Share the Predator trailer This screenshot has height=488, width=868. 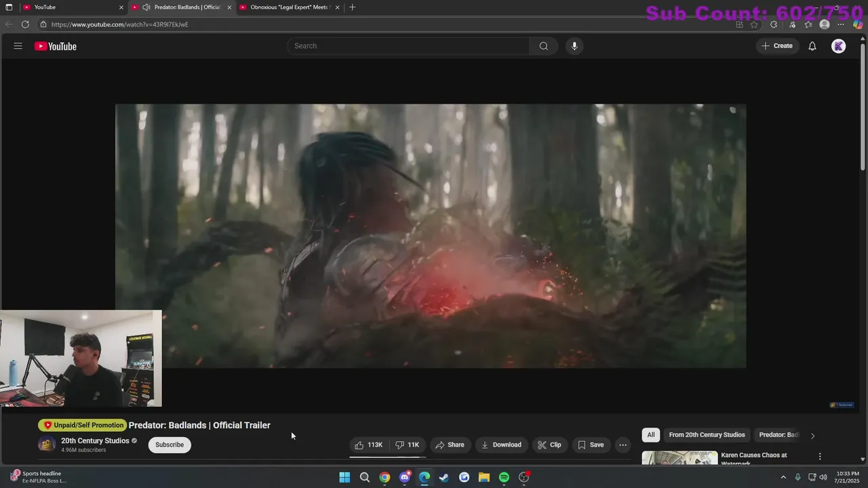(x=450, y=445)
